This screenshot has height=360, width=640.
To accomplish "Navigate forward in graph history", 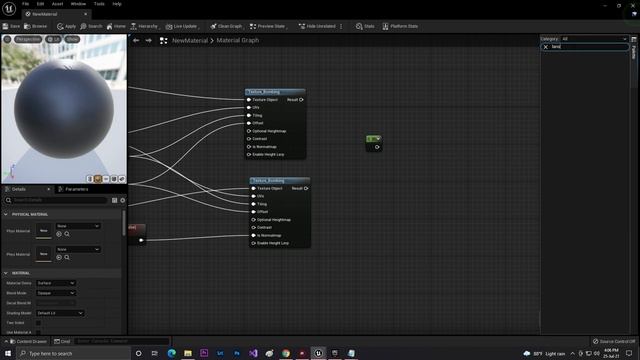I will (x=149, y=40).
